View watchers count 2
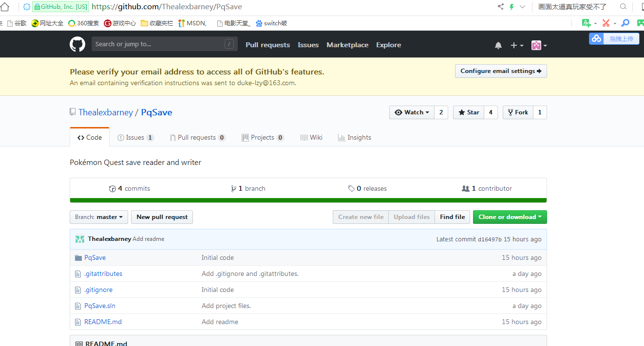Screen dimensions: 644x346 tap(441, 112)
